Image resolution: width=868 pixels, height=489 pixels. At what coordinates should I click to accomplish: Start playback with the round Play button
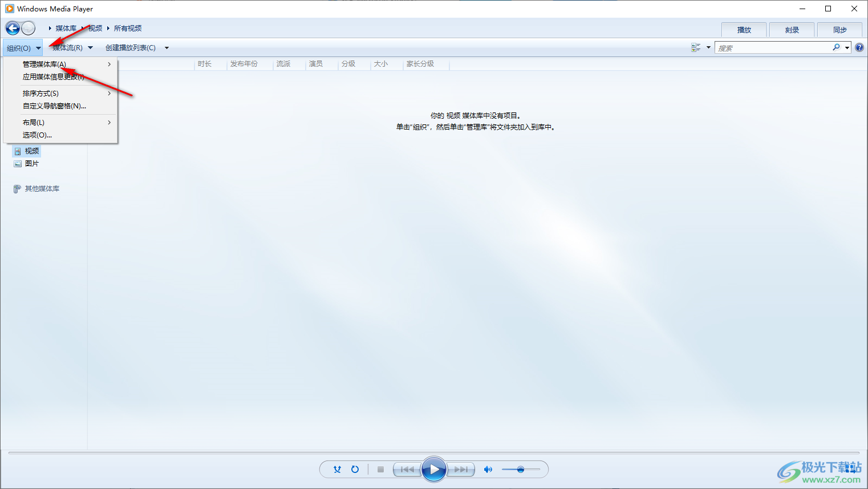434,470
